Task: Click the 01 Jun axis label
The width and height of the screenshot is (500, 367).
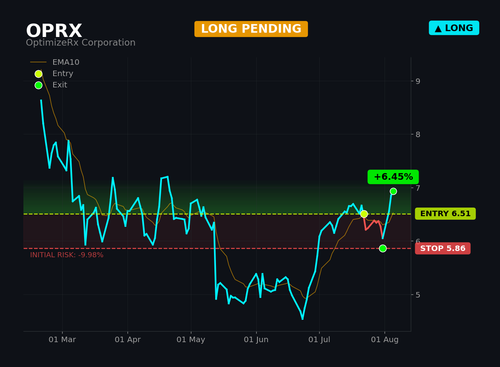Action: coord(256,340)
